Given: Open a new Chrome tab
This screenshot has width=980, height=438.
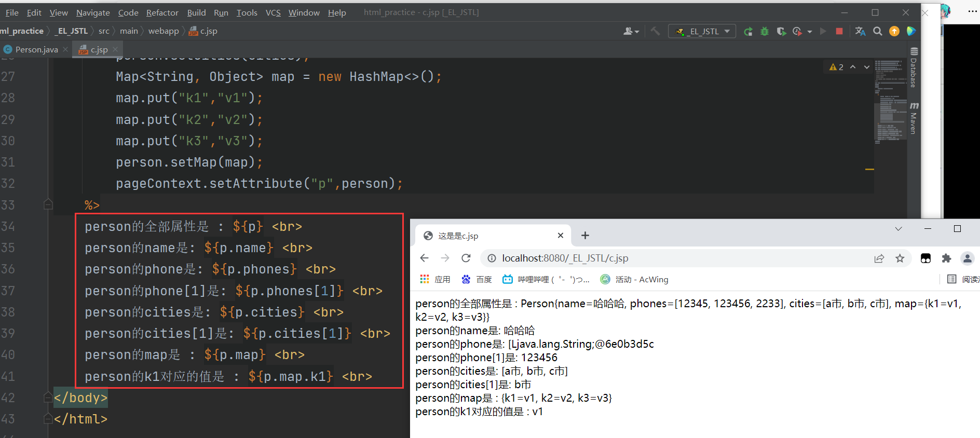Looking at the screenshot, I should (585, 236).
